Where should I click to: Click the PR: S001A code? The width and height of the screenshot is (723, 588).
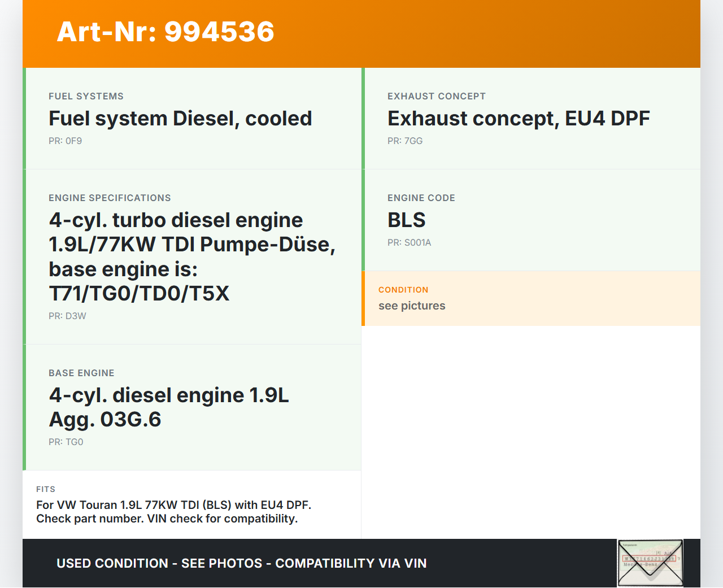coord(409,243)
